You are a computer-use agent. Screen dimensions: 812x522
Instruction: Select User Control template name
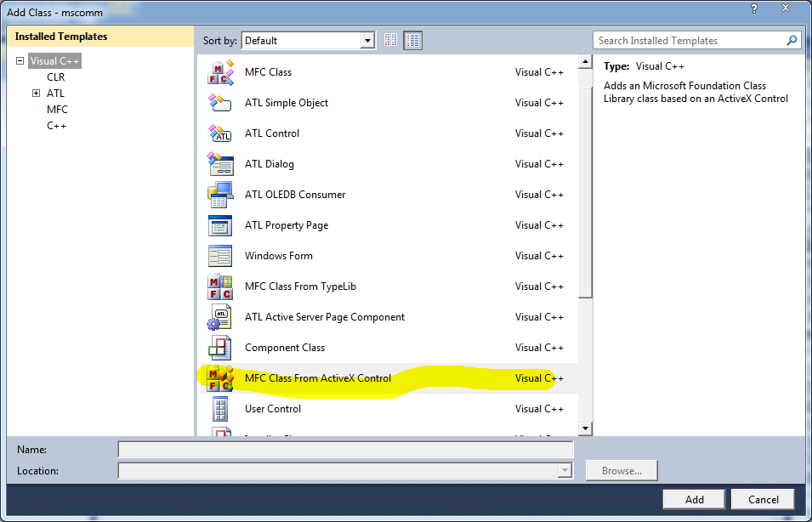[x=273, y=409]
